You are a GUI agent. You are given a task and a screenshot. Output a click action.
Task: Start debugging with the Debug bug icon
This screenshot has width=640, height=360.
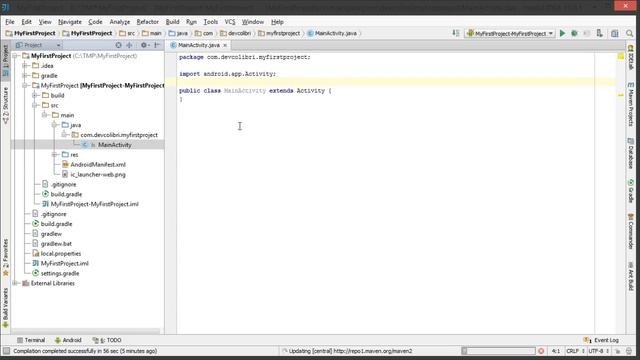[574, 33]
